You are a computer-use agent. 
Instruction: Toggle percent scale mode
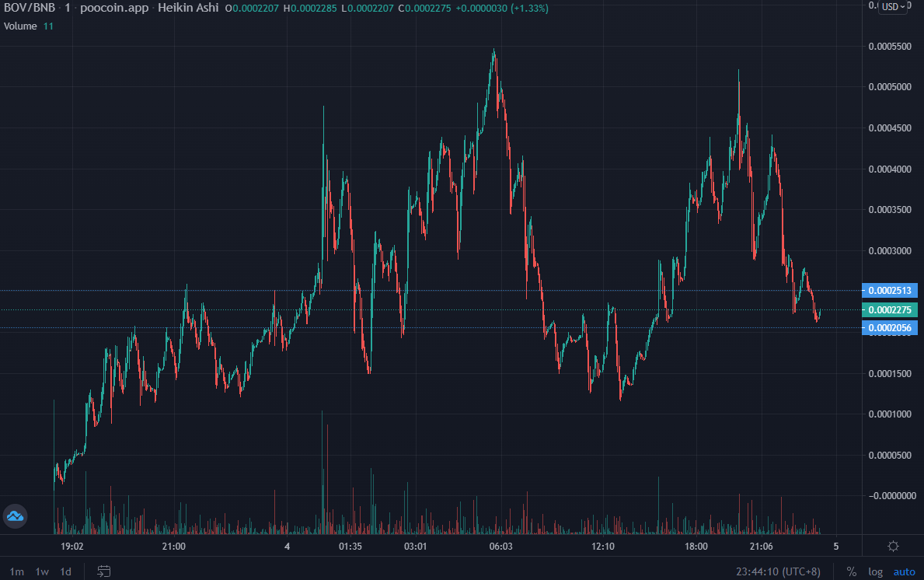[851, 571]
